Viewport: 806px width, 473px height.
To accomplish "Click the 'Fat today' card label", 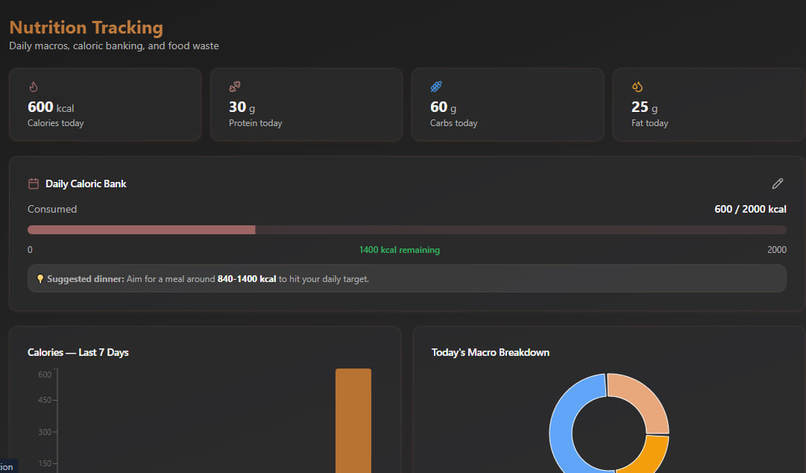I will pyautogui.click(x=650, y=123).
